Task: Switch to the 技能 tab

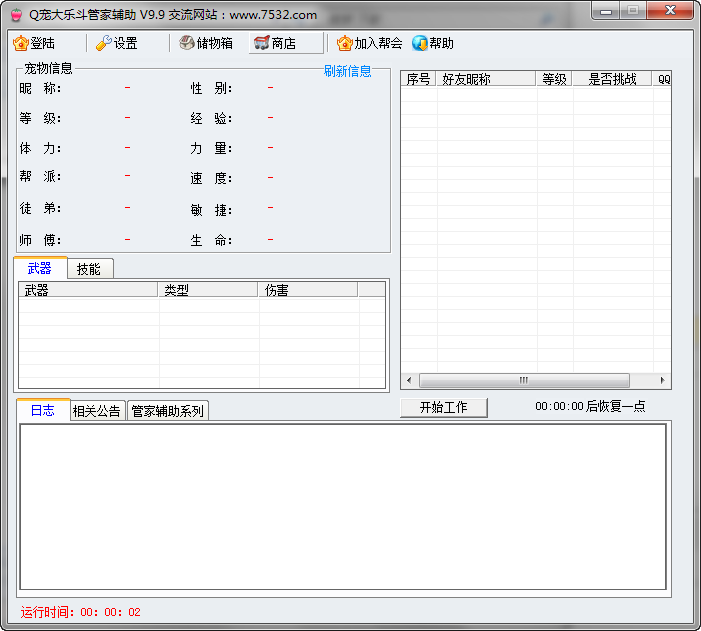Action: click(89, 269)
